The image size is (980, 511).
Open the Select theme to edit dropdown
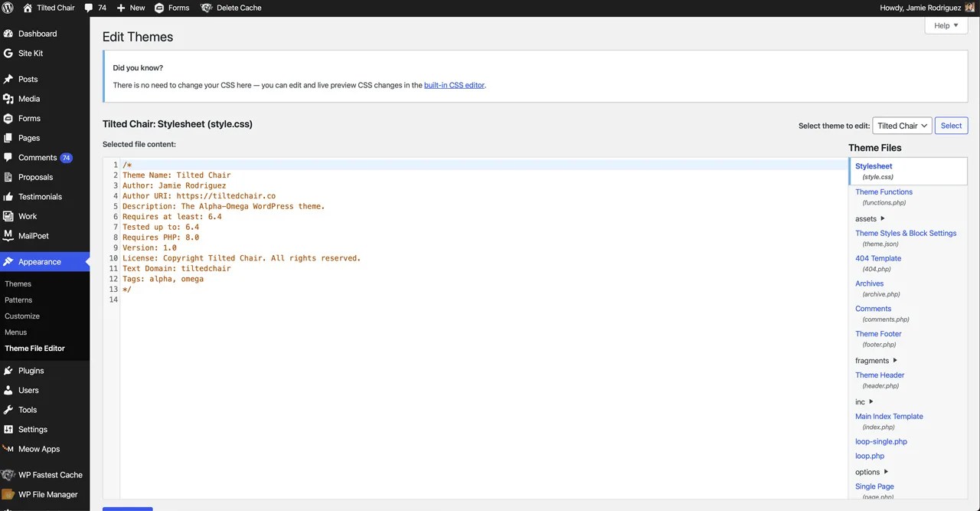(x=902, y=126)
